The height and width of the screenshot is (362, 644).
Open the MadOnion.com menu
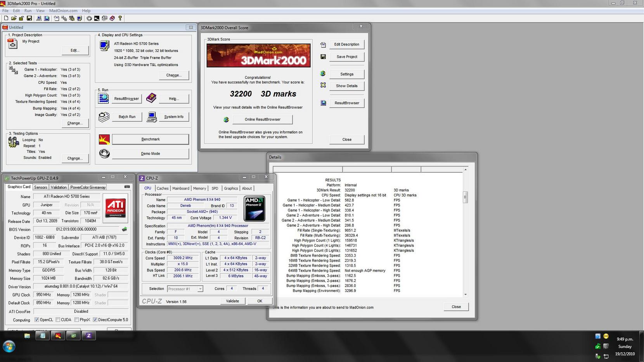pyautogui.click(x=63, y=10)
